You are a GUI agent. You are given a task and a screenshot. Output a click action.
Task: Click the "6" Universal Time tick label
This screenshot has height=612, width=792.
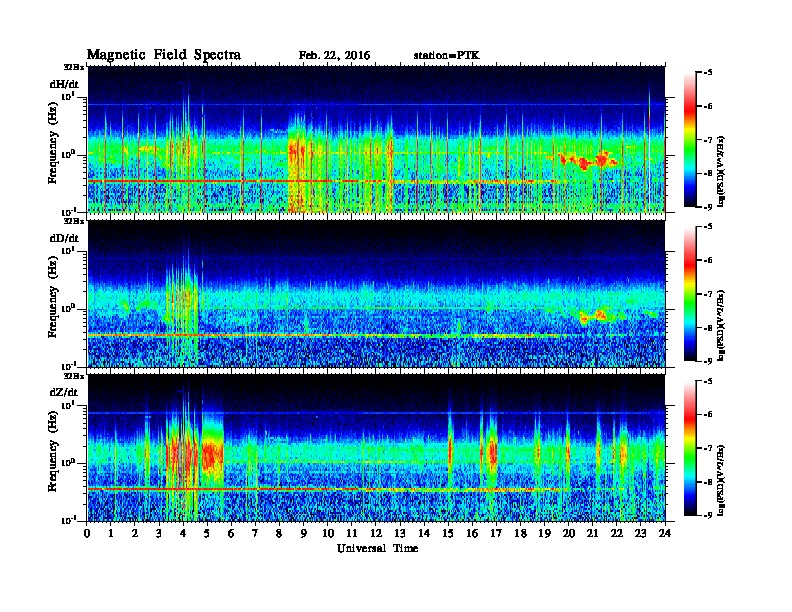[231, 533]
